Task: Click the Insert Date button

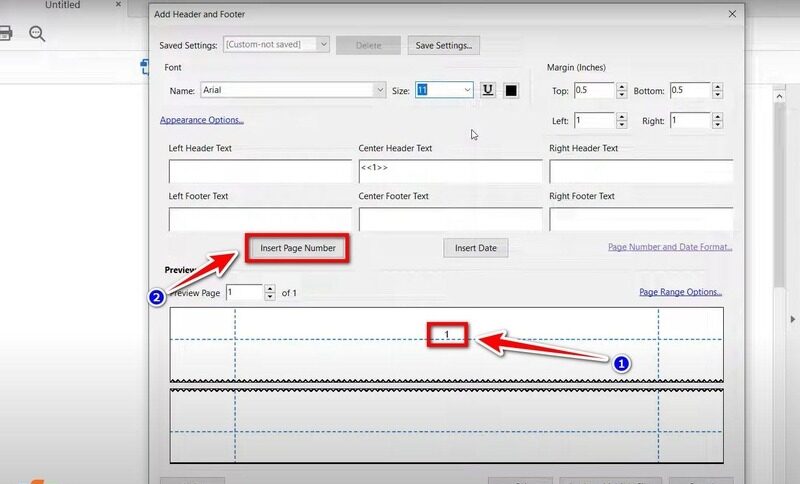Action: click(x=475, y=248)
